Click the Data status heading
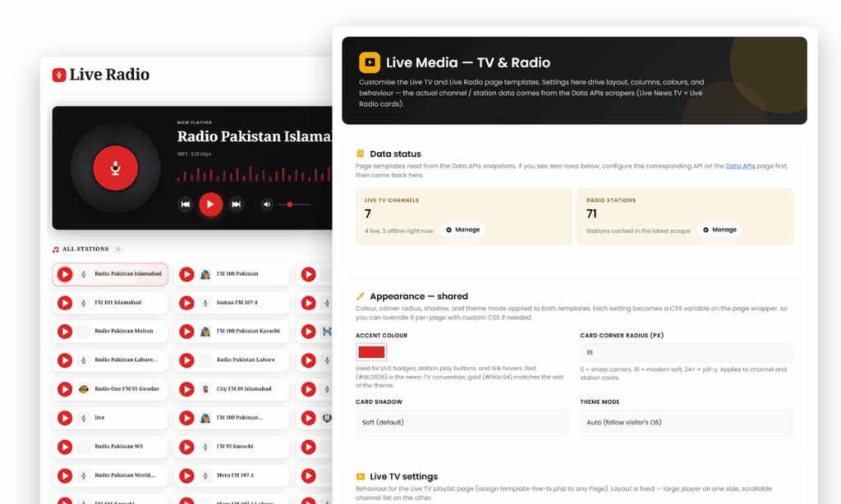 (395, 153)
